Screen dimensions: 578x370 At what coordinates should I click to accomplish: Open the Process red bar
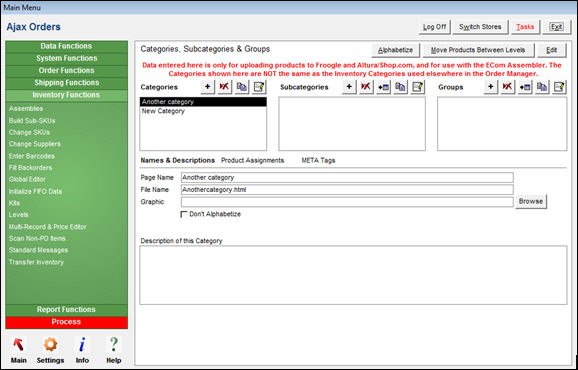pos(67,322)
